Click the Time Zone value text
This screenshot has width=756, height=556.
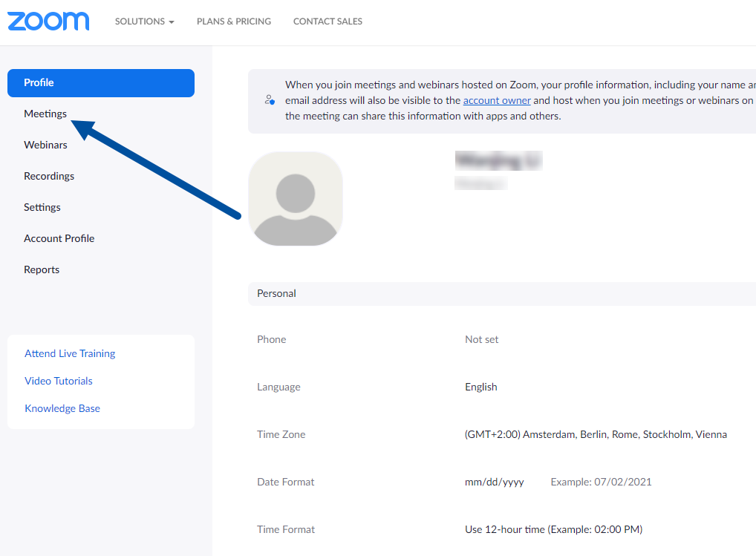596,434
